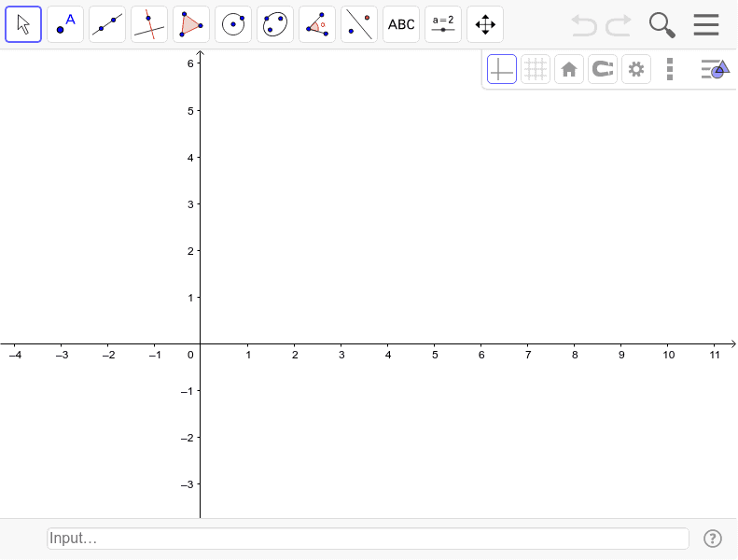The width and height of the screenshot is (738, 560).
Task: Select the Line through two points tool
Action: (107, 24)
